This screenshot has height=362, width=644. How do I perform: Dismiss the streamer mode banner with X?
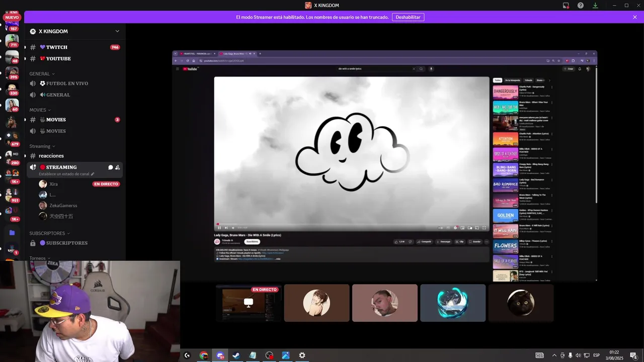(x=635, y=17)
